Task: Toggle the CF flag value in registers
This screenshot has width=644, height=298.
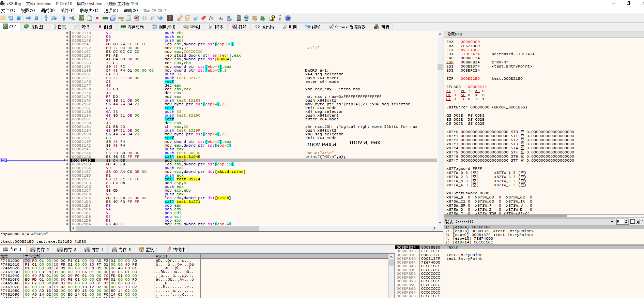Action: pos(455,99)
